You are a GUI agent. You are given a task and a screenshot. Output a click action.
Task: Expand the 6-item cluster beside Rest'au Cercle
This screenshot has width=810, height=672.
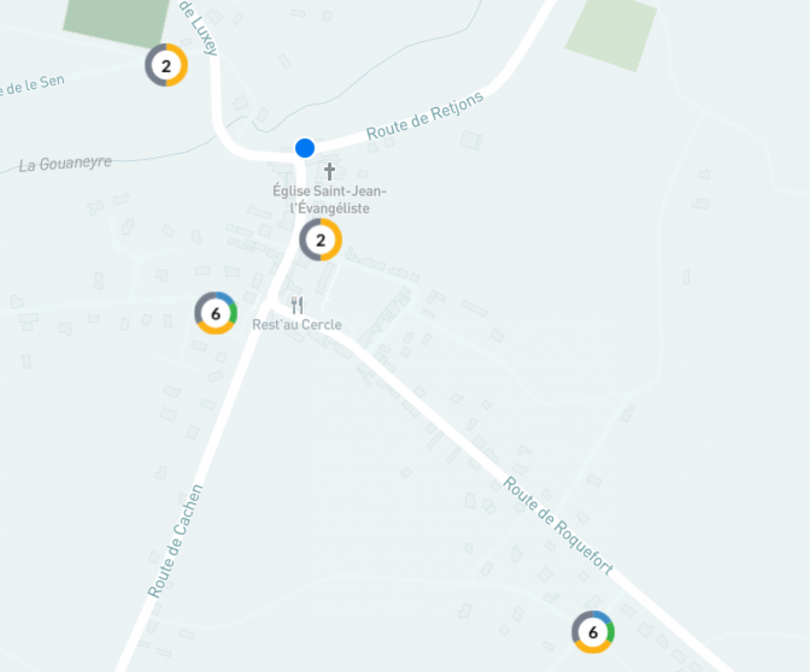pyautogui.click(x=216, y=314)
